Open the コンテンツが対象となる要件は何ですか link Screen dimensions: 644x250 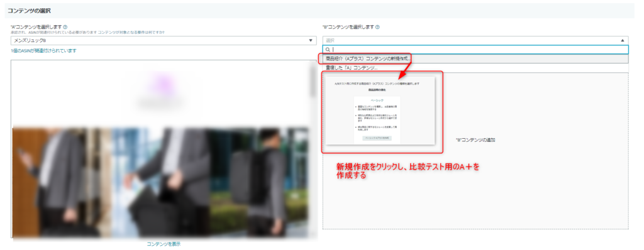pyautogui.click(x=131, y=33)
